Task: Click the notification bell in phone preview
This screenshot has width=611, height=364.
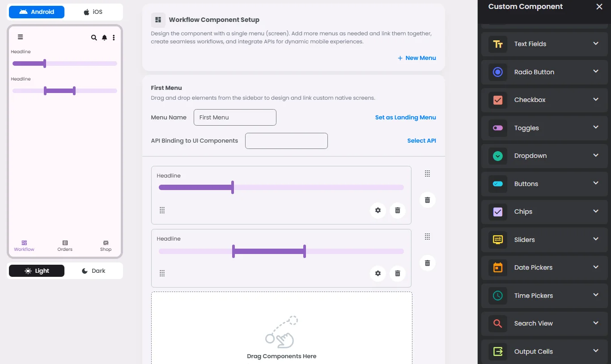Action: click(104, 38)
